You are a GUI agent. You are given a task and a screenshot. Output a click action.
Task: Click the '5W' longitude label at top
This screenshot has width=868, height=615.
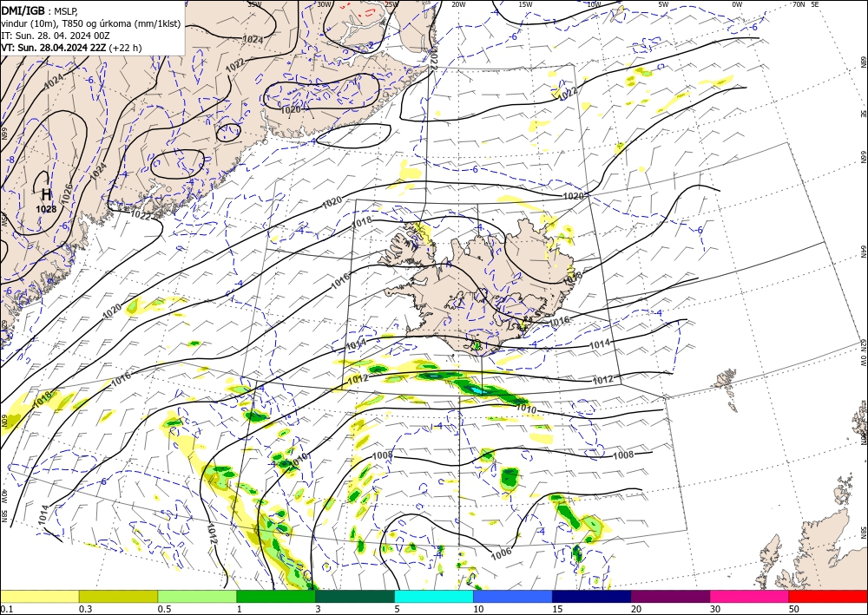coord(664,4)
